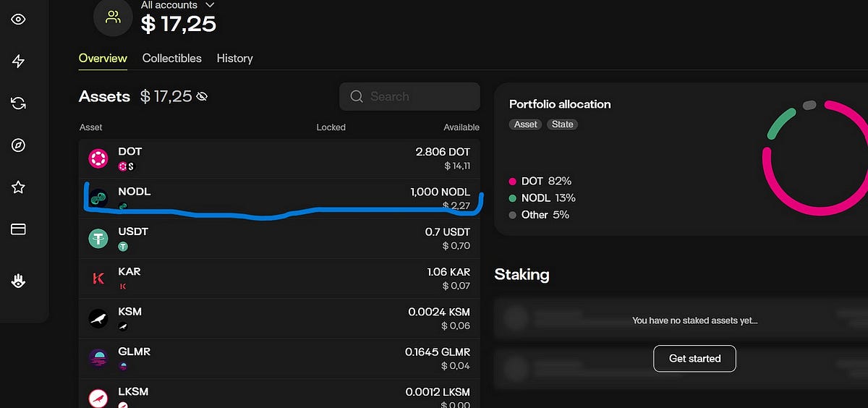
Task: Open the compass explore sidebar icon
Action: coord(19,145)
